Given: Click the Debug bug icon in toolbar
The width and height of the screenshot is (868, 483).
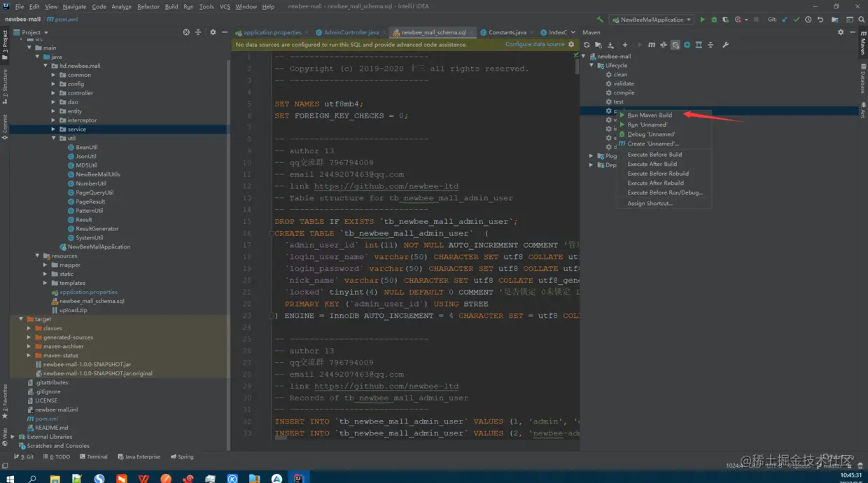Looking at the screenshot, I should [714, 20].
